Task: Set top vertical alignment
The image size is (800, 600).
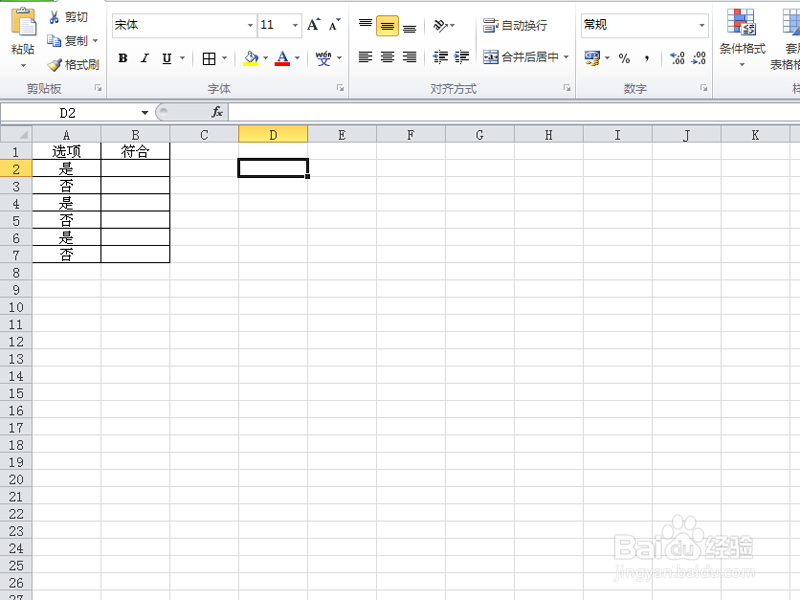Action: coord(365,25)
